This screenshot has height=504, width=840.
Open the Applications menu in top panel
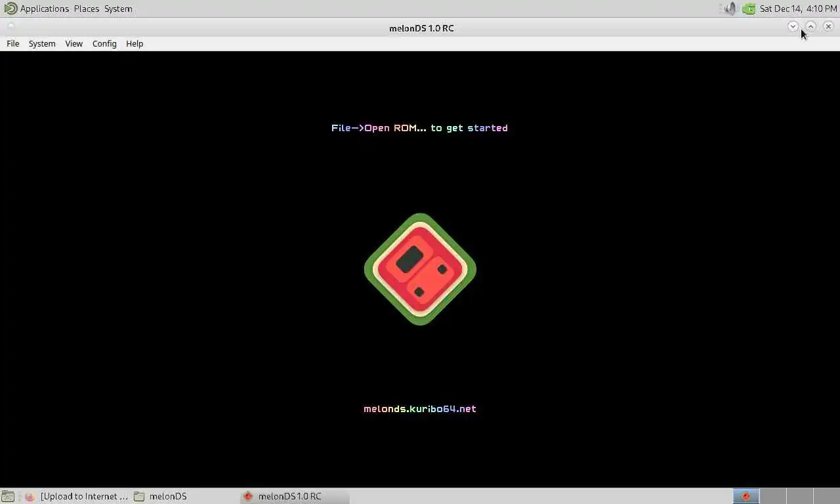(44, 9)
